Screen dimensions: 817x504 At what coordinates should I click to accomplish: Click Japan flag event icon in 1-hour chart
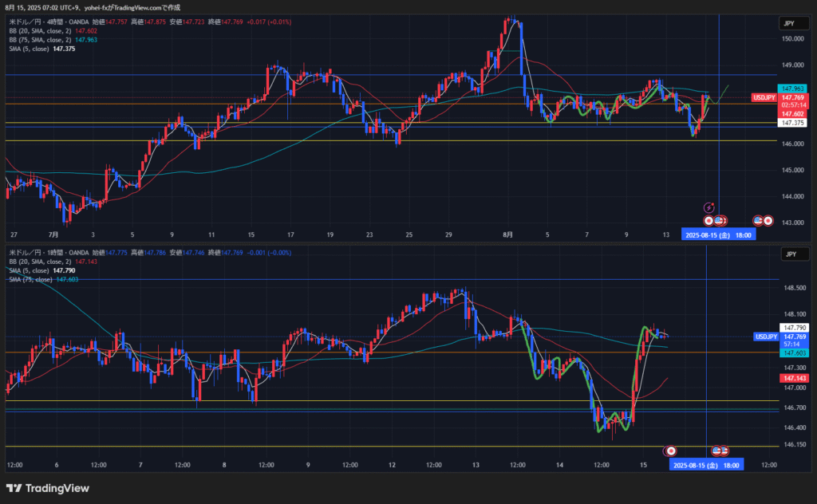coord(671,451)
